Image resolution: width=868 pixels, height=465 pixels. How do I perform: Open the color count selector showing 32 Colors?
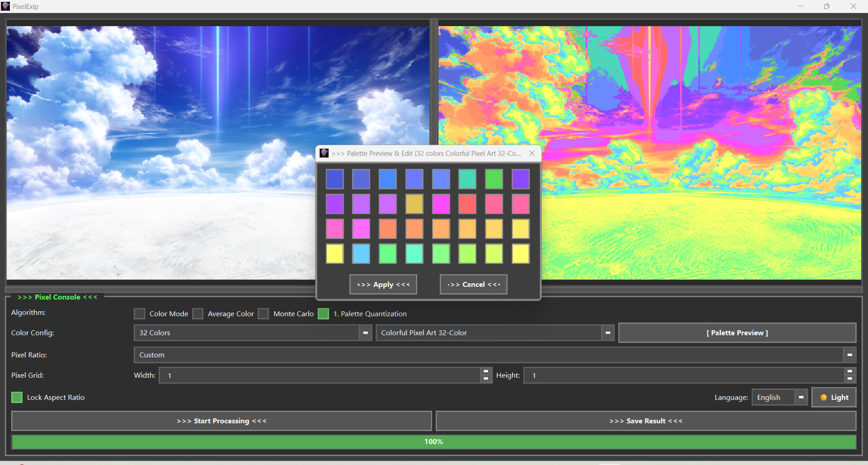point(250,332)
